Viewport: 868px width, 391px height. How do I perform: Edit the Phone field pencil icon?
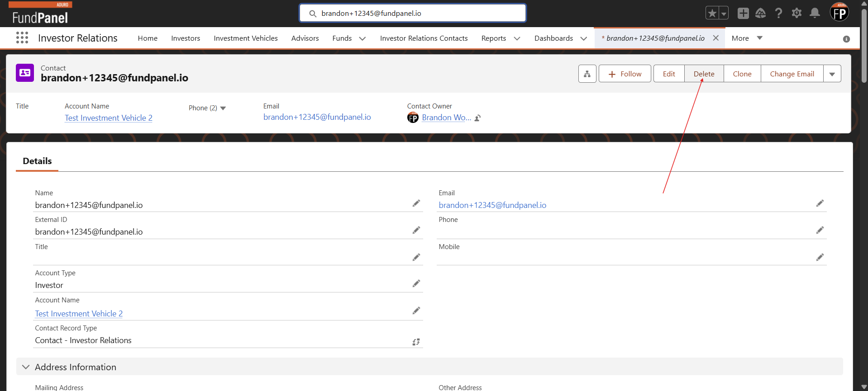pos(820,230)
